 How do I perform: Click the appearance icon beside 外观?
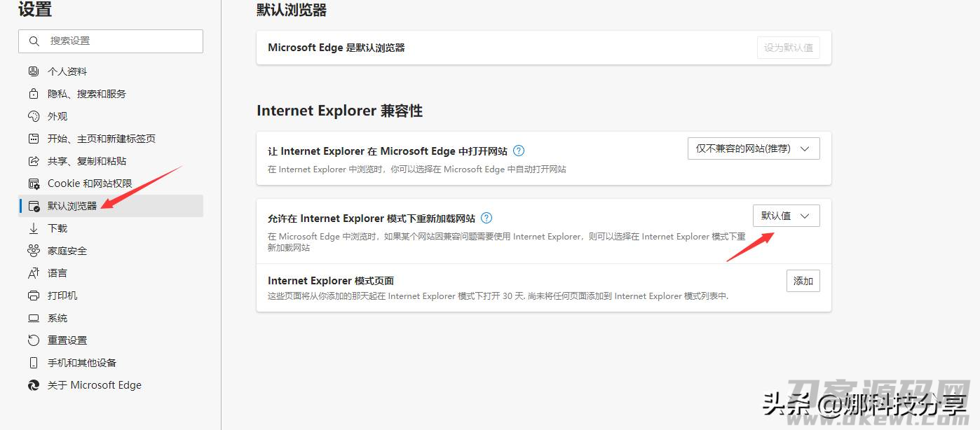coord(34,116)
